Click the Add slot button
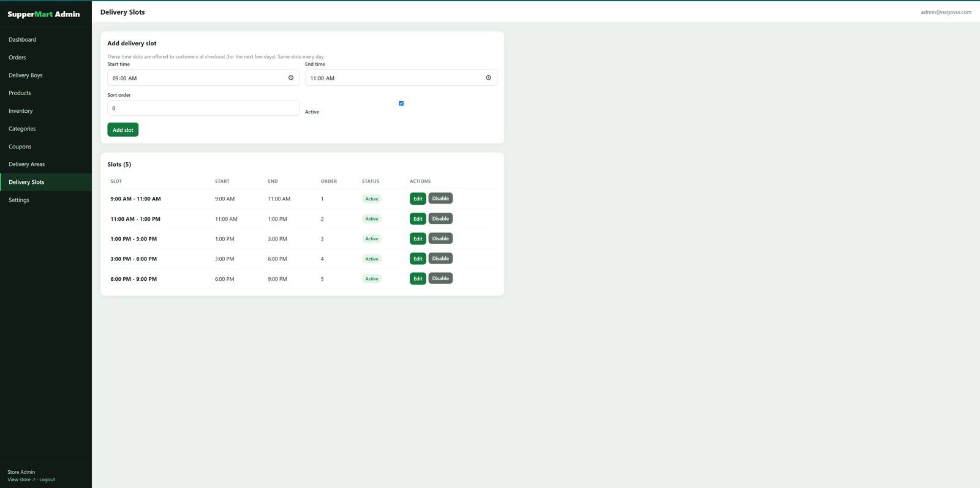 click(123, 130)
